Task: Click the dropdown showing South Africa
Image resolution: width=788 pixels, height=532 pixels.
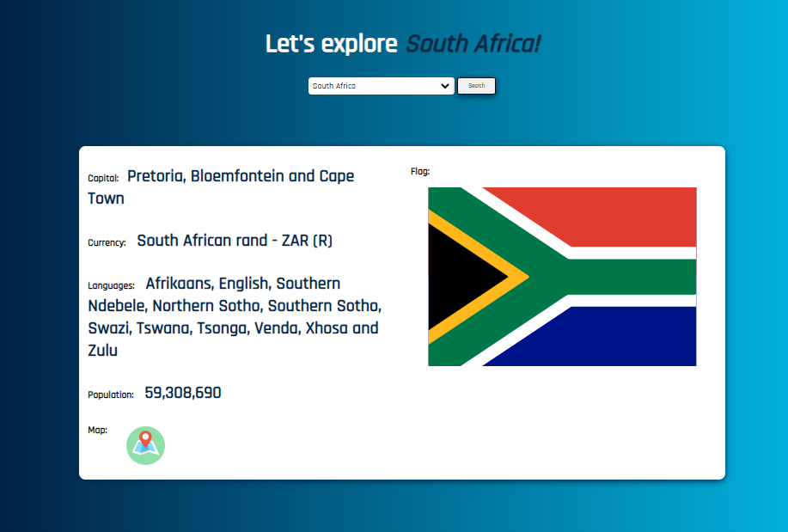Action: pyautogui.click(x=381, y=86)
